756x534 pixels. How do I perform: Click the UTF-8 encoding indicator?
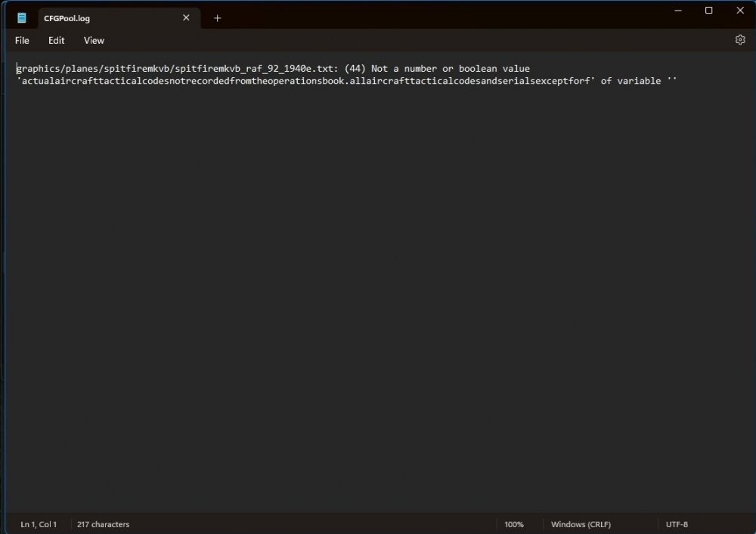pyautogui.click(x=677, y=524)
